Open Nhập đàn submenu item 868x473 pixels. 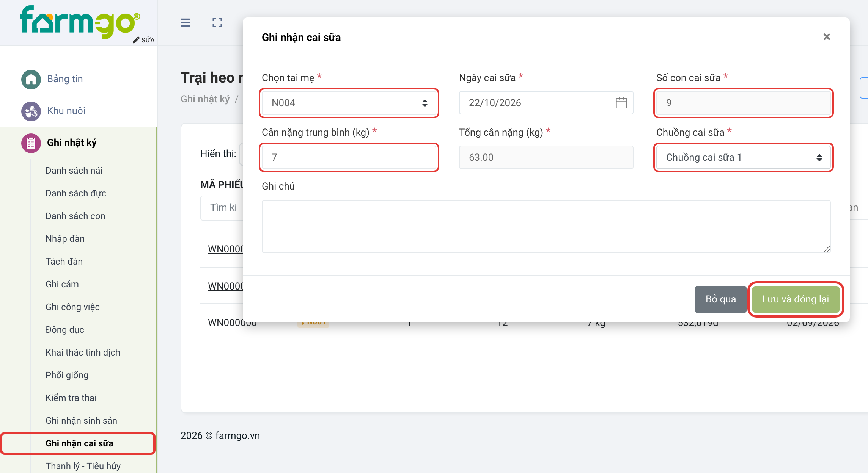click(x=65, y=239)
